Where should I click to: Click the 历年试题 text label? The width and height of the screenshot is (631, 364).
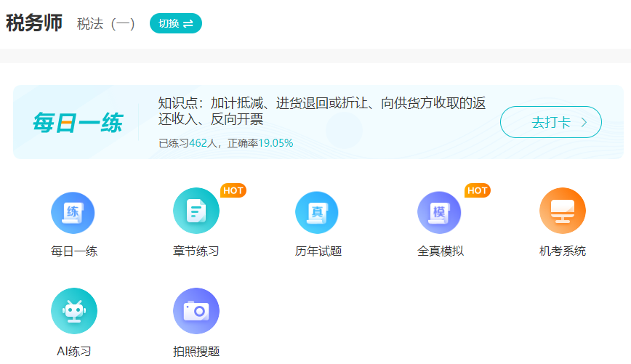pos(318,251)
